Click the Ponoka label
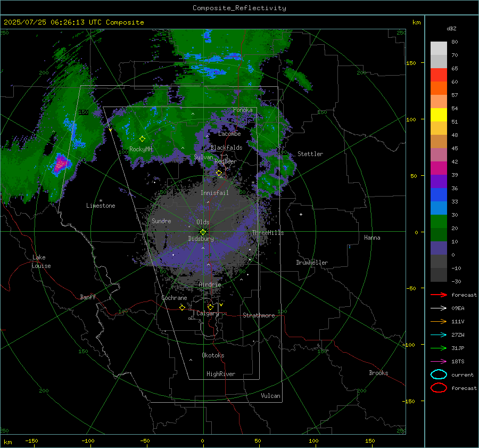 tap(243, 110)
